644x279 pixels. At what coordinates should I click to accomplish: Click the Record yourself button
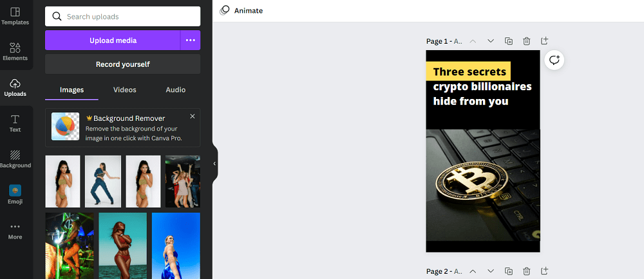[123, 64]
